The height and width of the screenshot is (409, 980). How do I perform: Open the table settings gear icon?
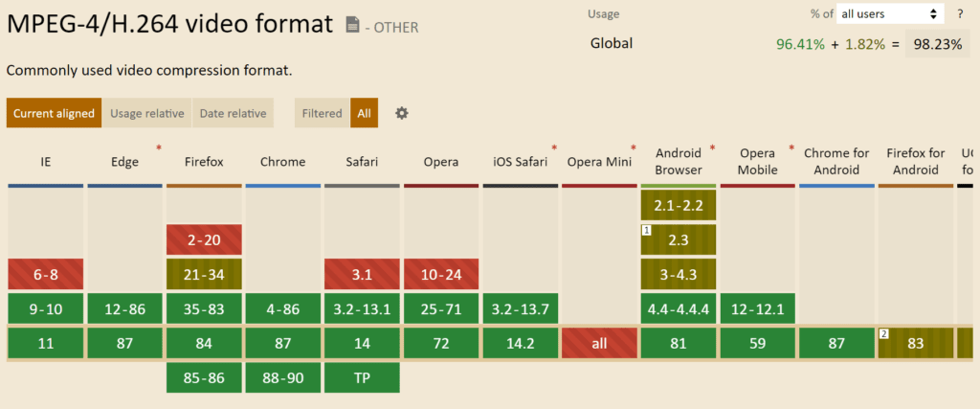click(x=402, y=113)
